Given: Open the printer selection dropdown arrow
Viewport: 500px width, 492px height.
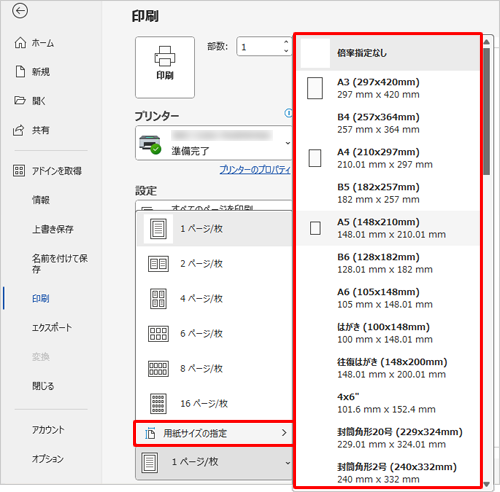Looking at the screenshot, I should pyautogui.click(x=288, y=143).
